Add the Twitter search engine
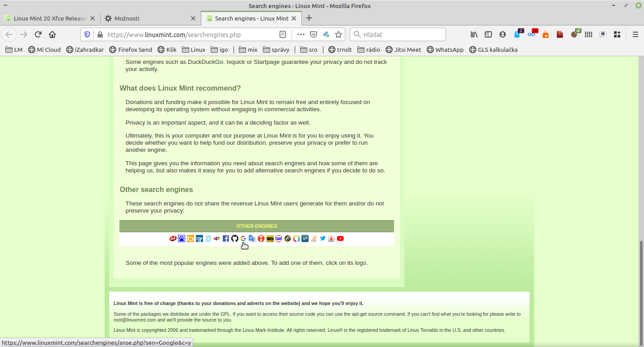 pyautogui.click(x=323, y=238)
